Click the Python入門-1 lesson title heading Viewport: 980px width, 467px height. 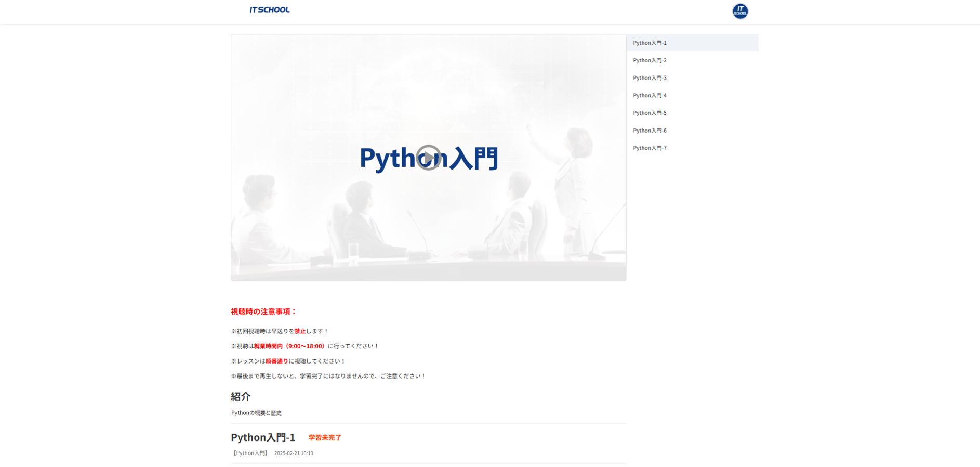click(x=263, y=437)
